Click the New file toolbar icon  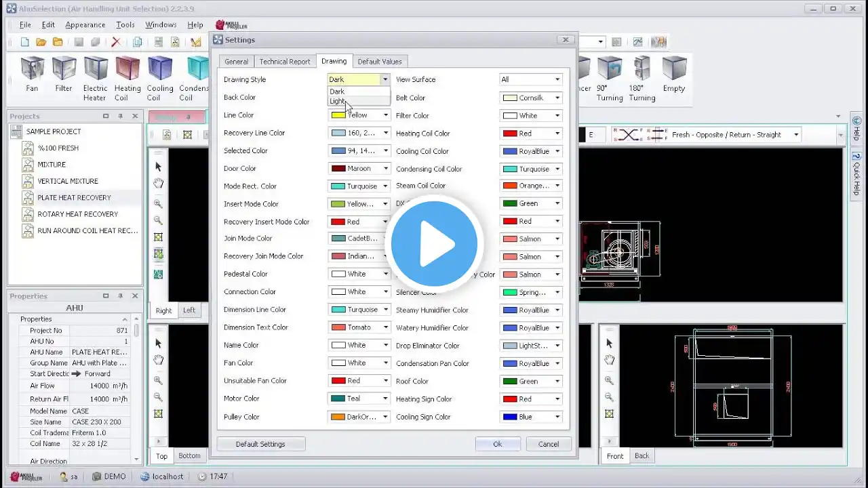click(25, 42)
